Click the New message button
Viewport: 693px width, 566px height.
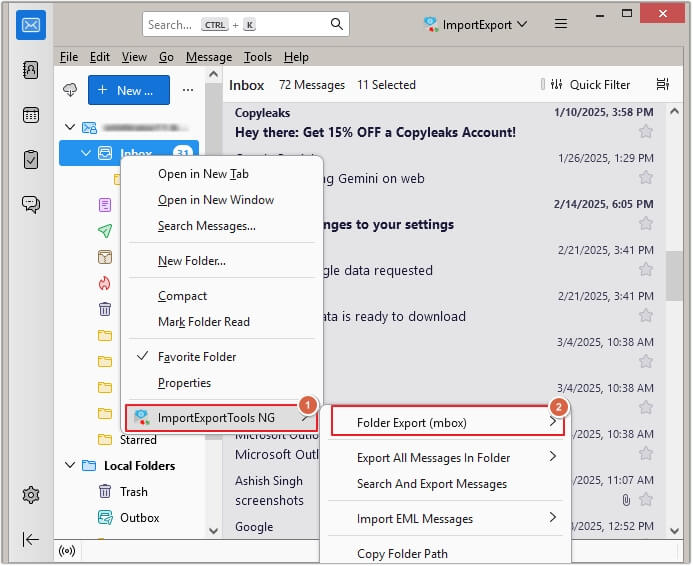pos(128,90)
